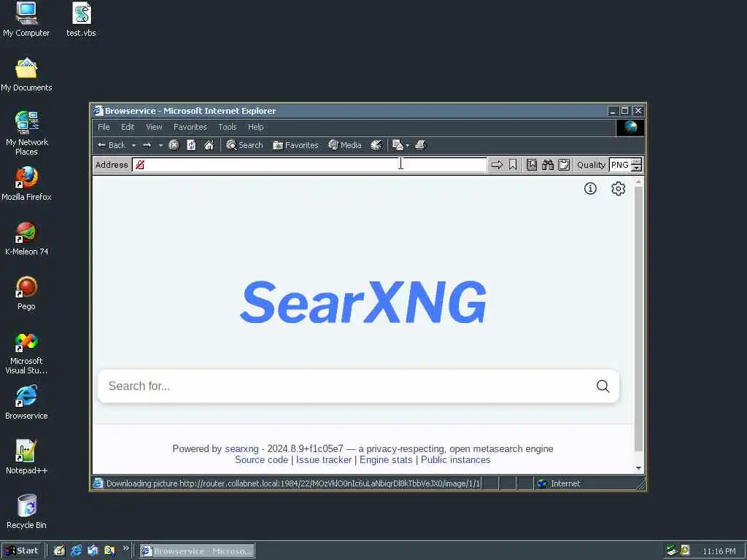Go forward with the Forward arrow button
Image resolution: width=747 pixels, height=560 pixels.
[x=147, y=145]
